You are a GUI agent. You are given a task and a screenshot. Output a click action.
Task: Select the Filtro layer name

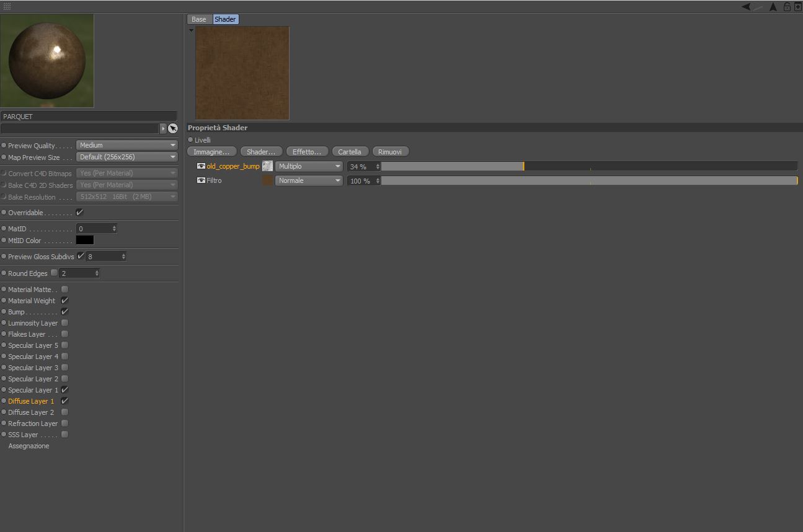tap(214, 180)
